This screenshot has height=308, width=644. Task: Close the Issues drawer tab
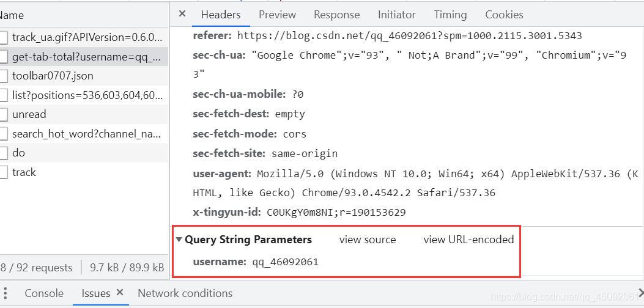tap(119, 292)
